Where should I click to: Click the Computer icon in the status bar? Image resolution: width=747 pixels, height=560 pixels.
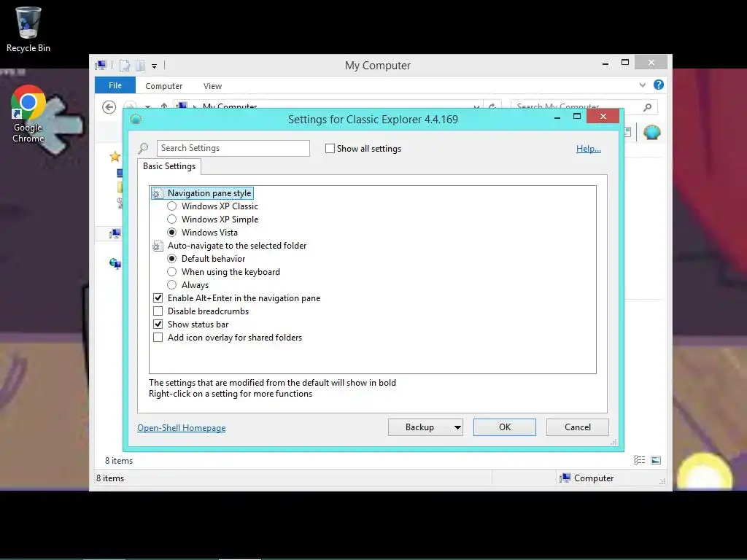coord(565,478)
